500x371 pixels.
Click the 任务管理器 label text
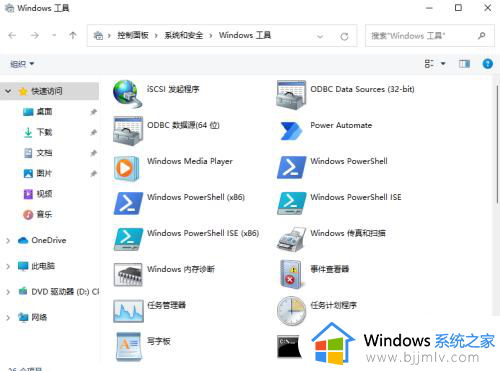point(166,305)
